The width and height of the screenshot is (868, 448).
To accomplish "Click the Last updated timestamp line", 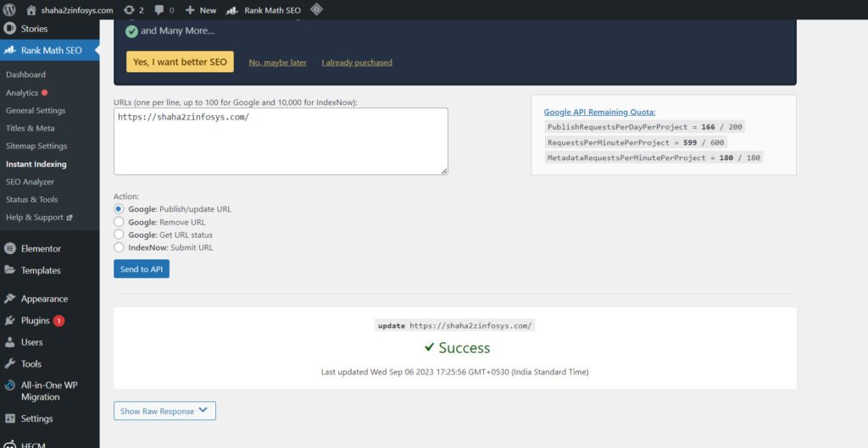I will 455,372.
